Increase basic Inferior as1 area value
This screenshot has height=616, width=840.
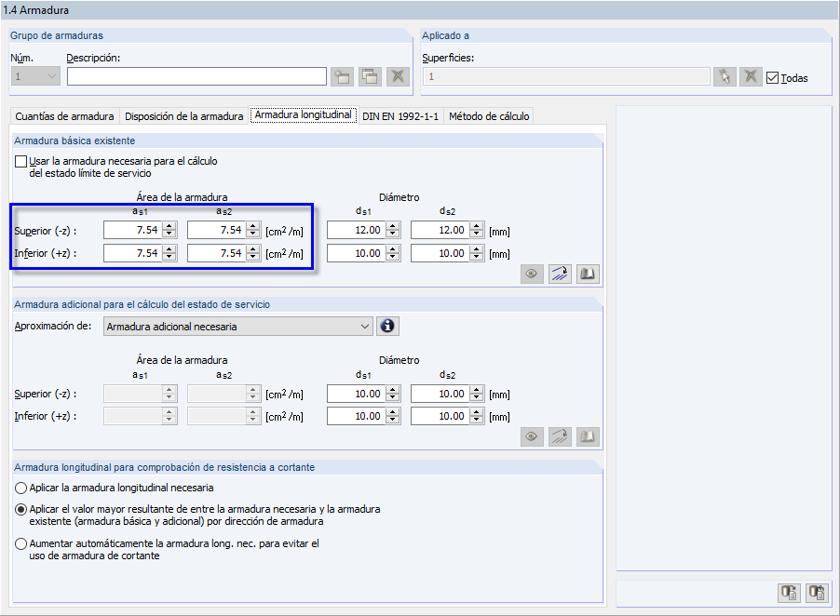[x=169, y=248]
